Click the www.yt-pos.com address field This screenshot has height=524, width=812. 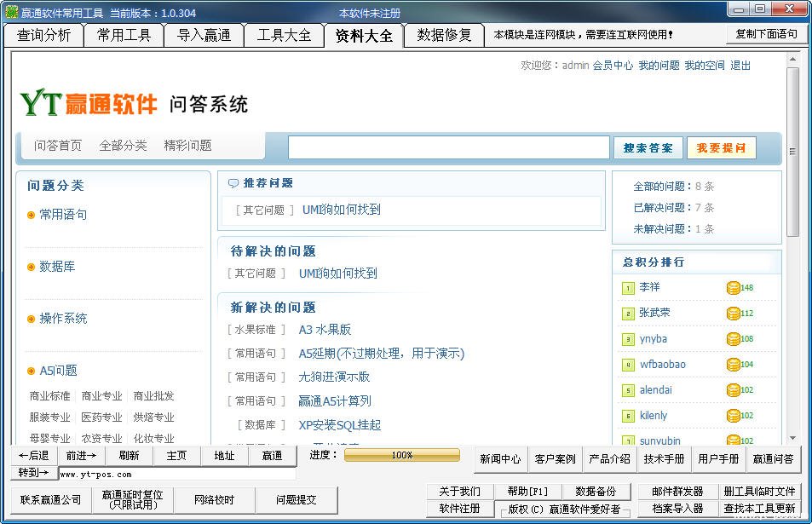click(x=177, y=475)
